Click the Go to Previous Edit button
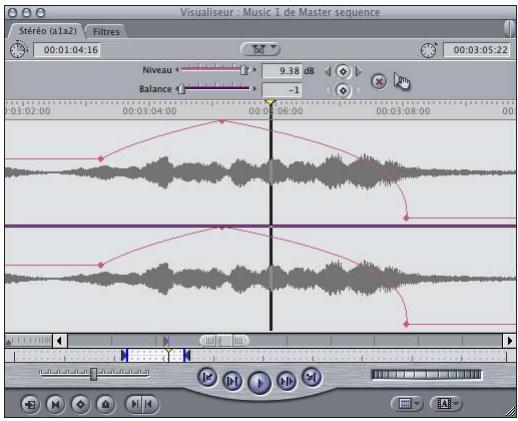The height and width of the screenshot is (421, 518). [x=207, y=377]
